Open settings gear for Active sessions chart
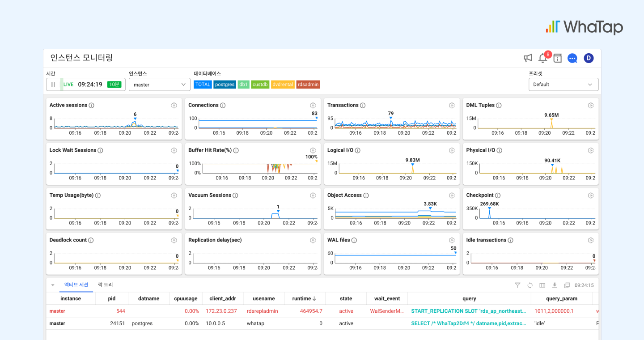Image resolution: width=644 pixels, height=340 pixels. click(x=174, y=106)
